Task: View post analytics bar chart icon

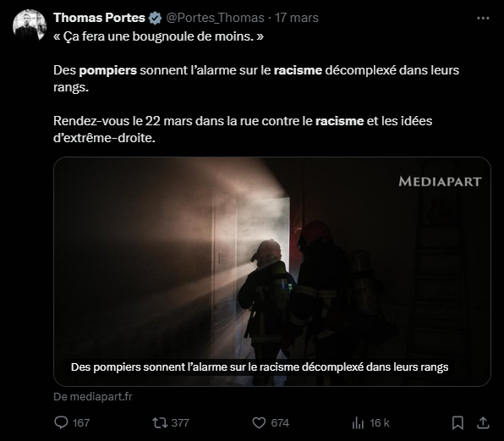Action: pyautogui.click(x=358, y=422)
